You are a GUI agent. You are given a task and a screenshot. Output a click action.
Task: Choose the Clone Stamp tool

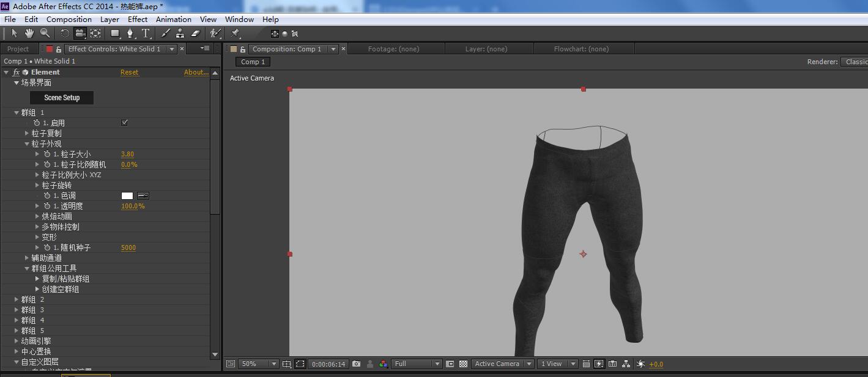point(180,33)
